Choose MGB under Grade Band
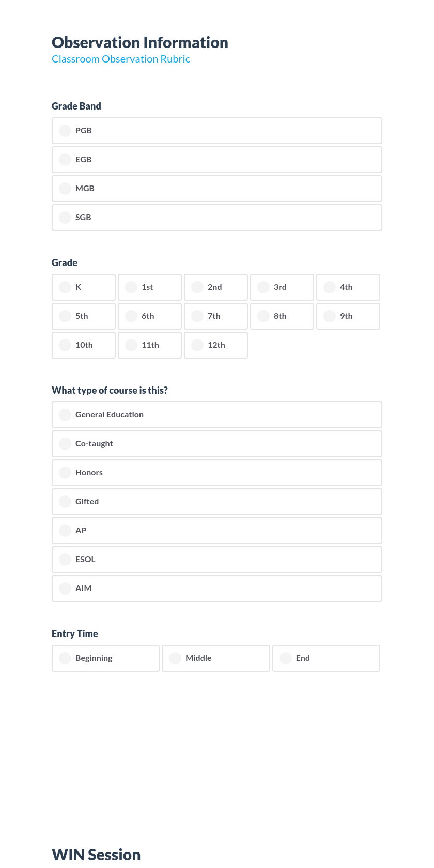The width and height of the screenshot is (434, 868). [217, 189]
